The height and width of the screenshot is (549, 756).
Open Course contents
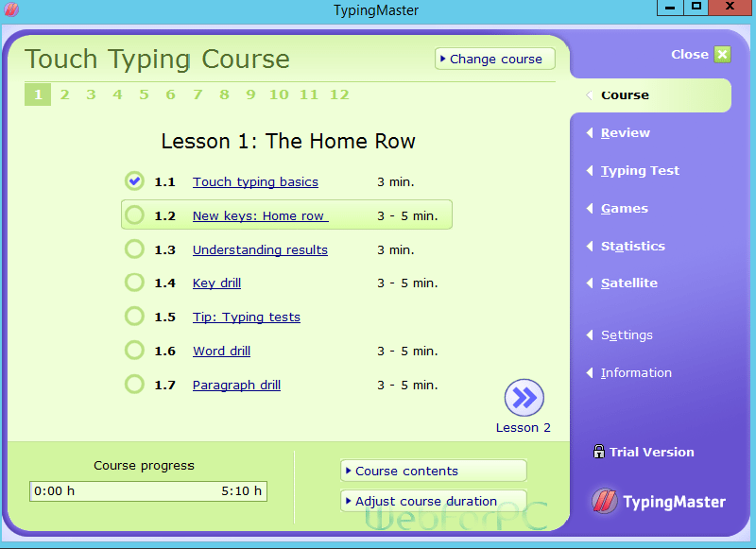tap(434, 471)
